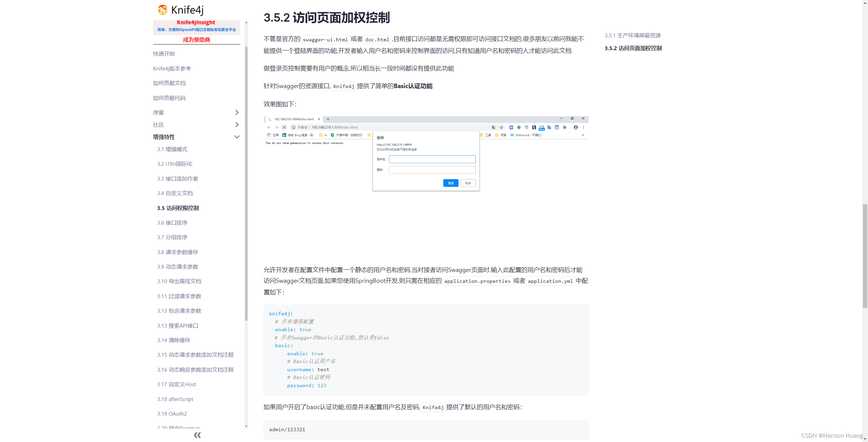868x442 pixels.
Task: Go to 3.11 过滤请求参数
Action: 179,296
